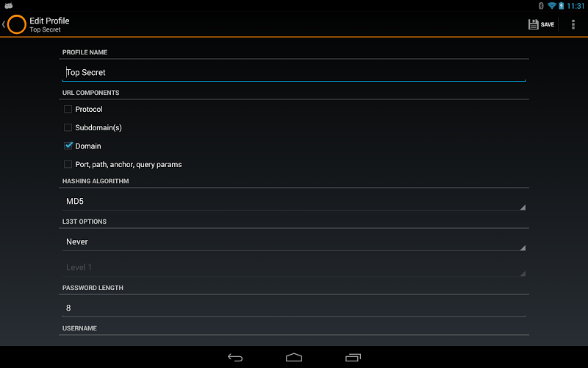588x368 pixels.
Task: Click the Profile Name field Top Secret
Action: (294, 72)
